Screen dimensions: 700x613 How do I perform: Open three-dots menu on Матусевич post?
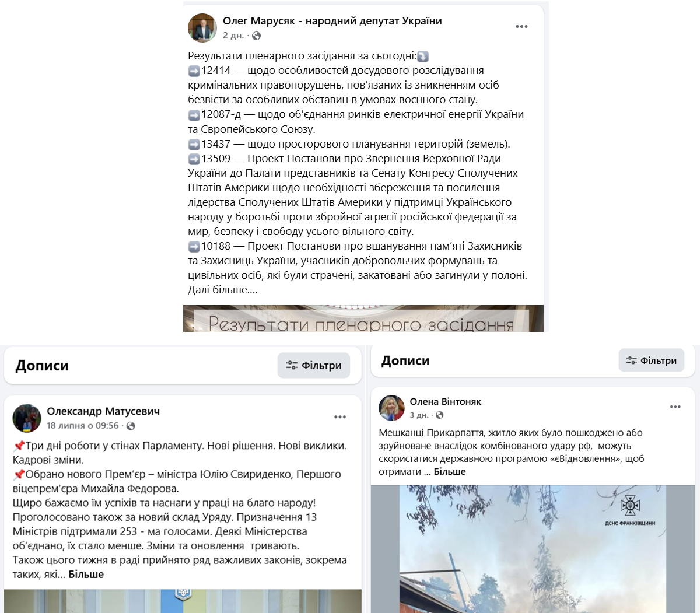coord(340,417)
